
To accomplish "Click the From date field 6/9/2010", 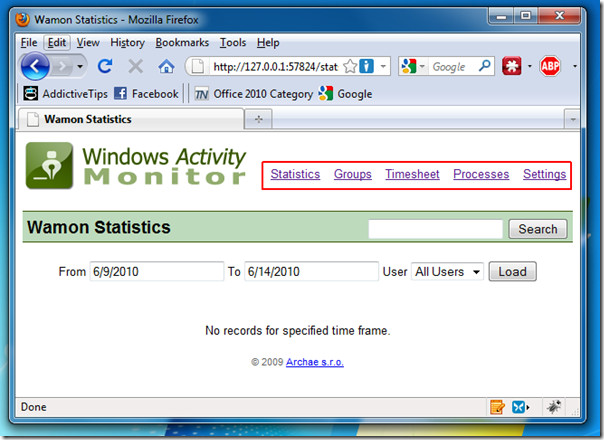I will click(157, 272).
